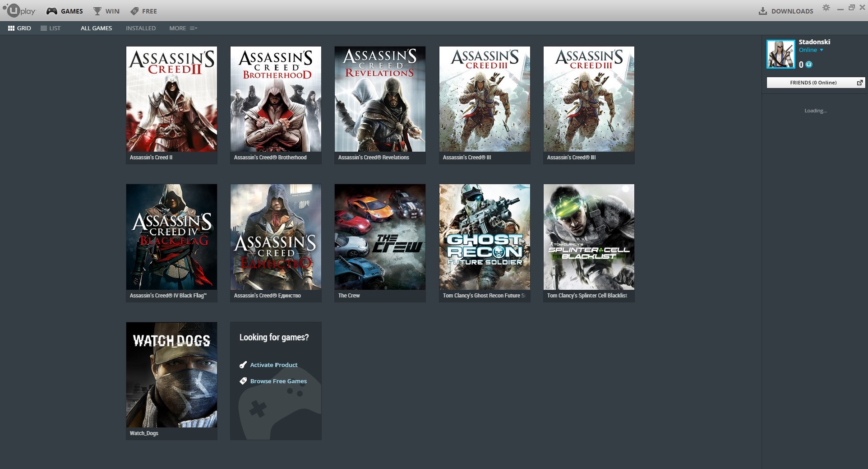Switch to the All Games tab
This screenshot has height=469, width=868.
click(96, 28)
